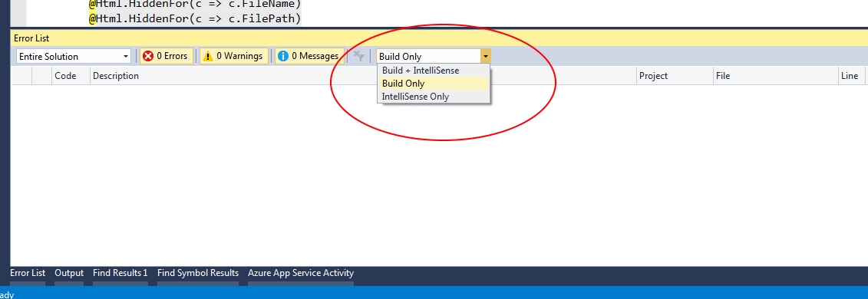Screen dimensions: 868x299
Task: Sort by the Code column header
Action: tap(71, 76)
